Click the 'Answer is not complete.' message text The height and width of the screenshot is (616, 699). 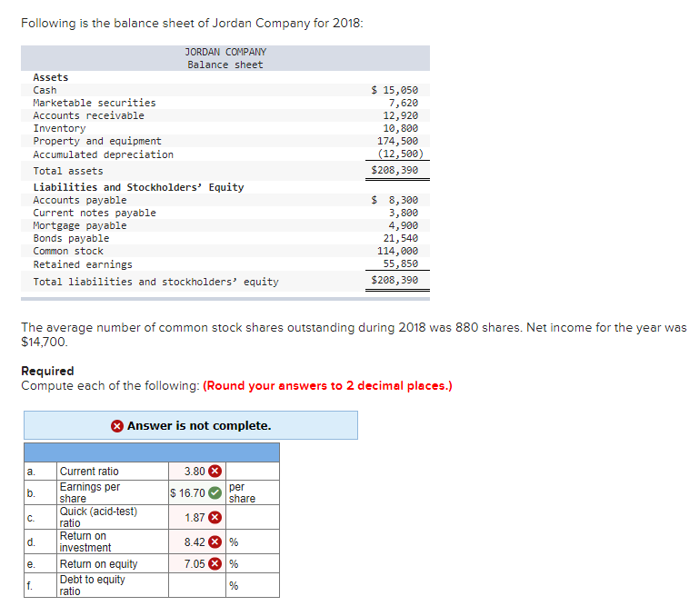point(199,426)
